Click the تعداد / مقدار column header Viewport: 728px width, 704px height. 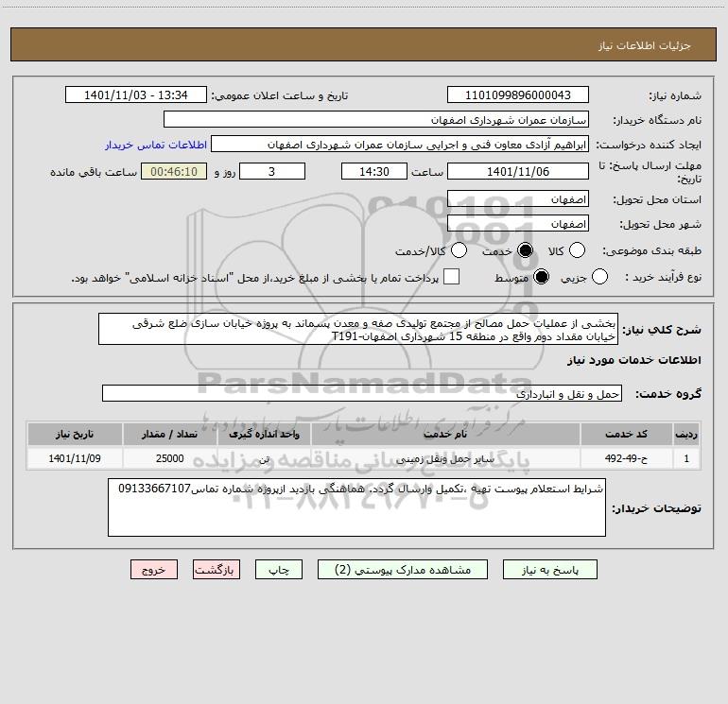(169, 434)
